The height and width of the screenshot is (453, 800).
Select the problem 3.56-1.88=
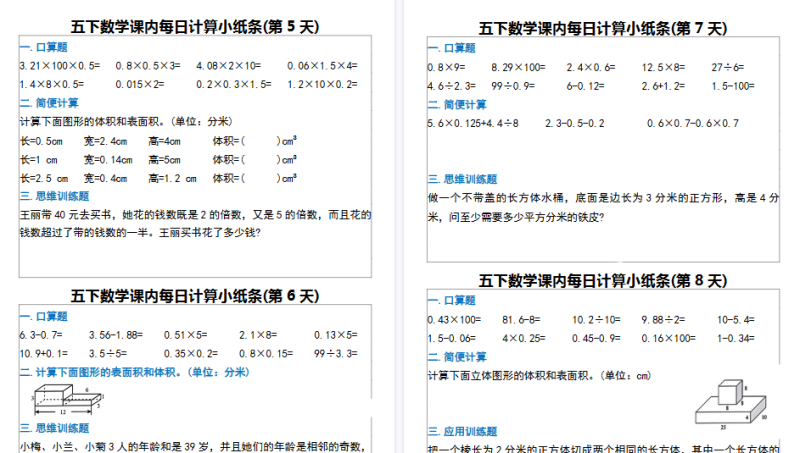(116, 335)
